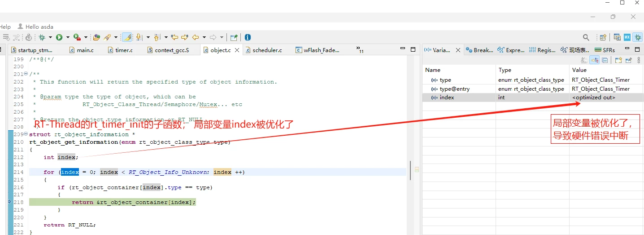Click the External Tools run icon

click(77, 37)
